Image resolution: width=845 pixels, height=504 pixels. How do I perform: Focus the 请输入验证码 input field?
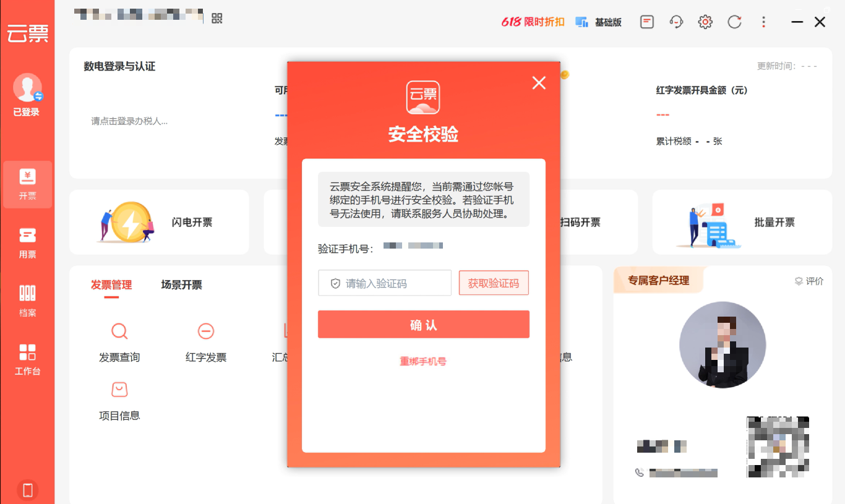click(x=385, y=283)
